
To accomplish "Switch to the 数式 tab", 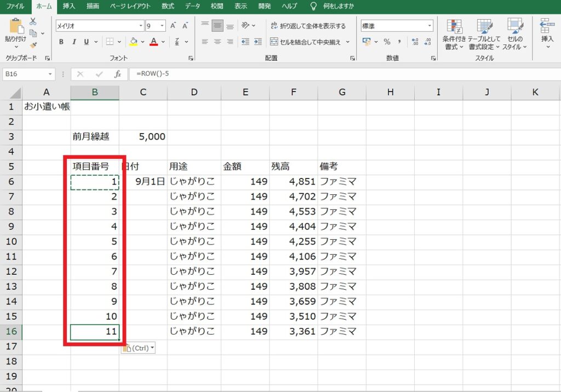I will 168,6.
